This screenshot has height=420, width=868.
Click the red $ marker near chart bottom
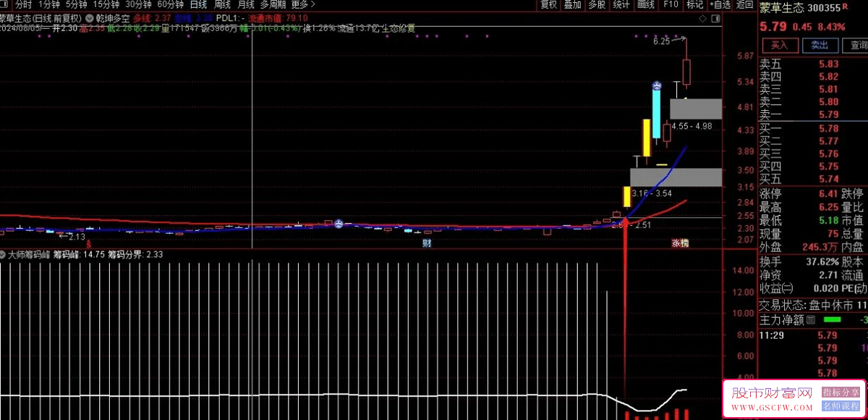(88, 245)
